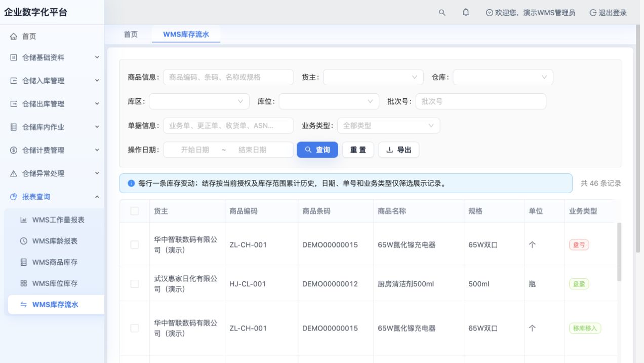Select all rows with header checkbox
Image resolution: width=644 pixels, height=363 pixels.
coord(135,211)
